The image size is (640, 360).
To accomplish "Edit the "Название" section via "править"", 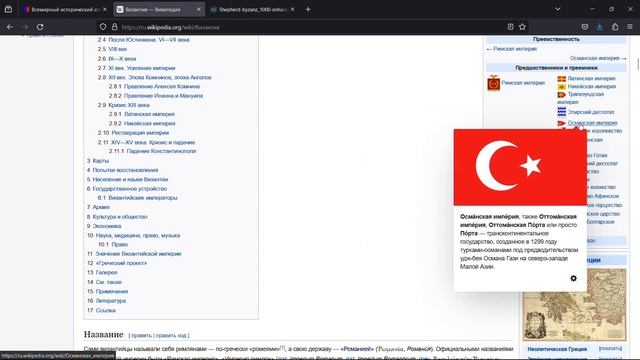I will tap(142, 336).
